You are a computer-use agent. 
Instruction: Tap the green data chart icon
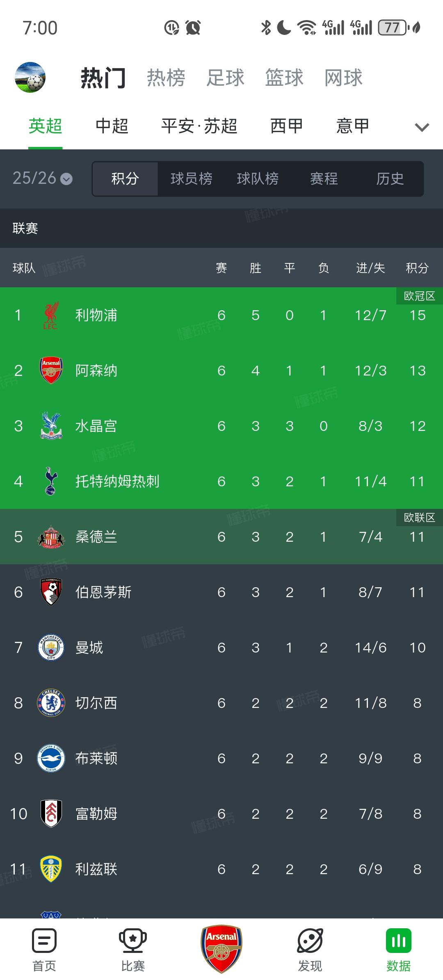399,940
